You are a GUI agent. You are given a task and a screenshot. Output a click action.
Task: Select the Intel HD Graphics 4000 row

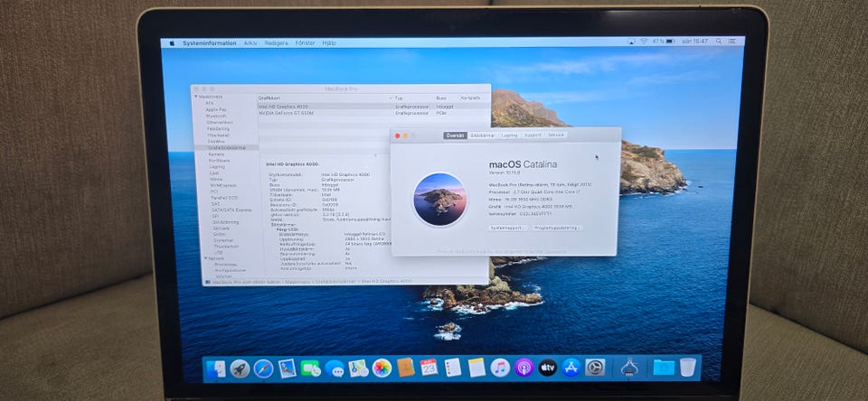(x=374, y=107)
